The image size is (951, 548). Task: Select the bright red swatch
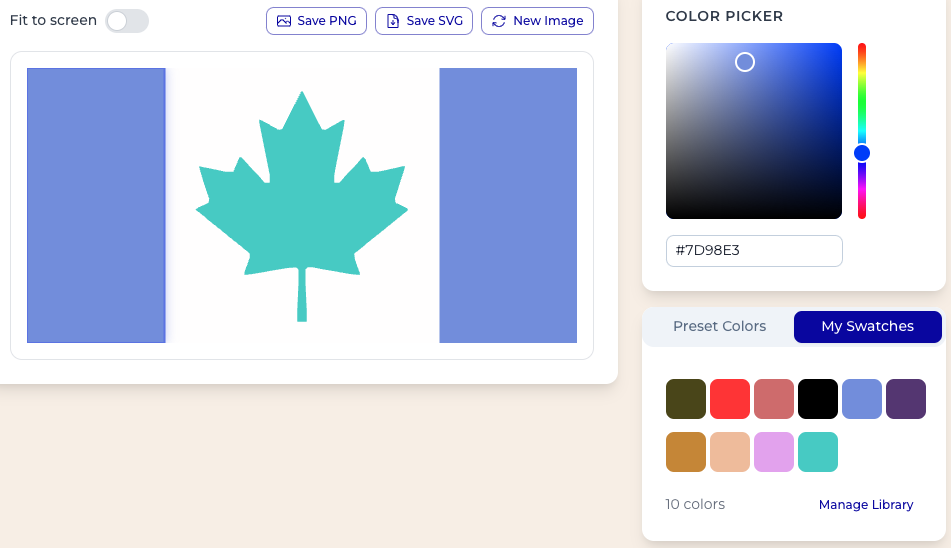click(730, 399)
